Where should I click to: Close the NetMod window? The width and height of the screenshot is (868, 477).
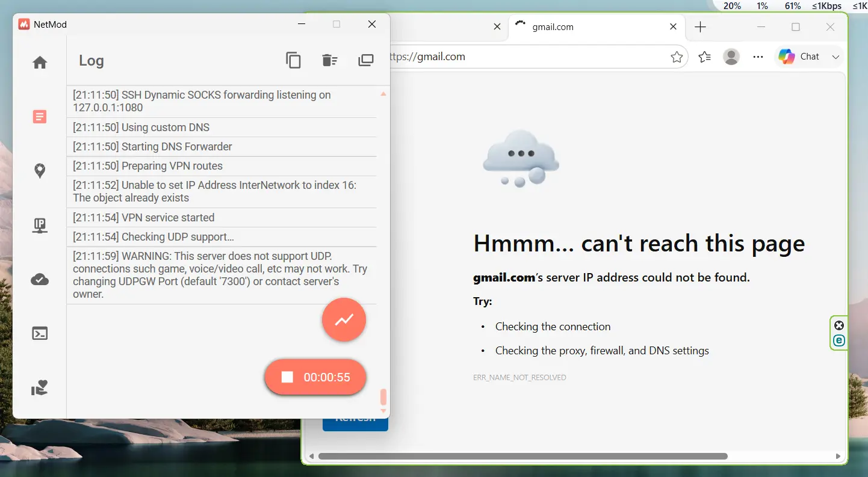[372, 24]
